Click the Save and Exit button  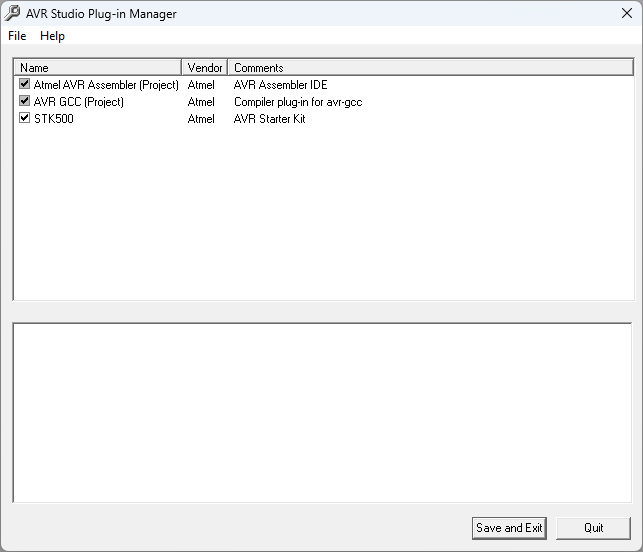click(x=509, y=528)
